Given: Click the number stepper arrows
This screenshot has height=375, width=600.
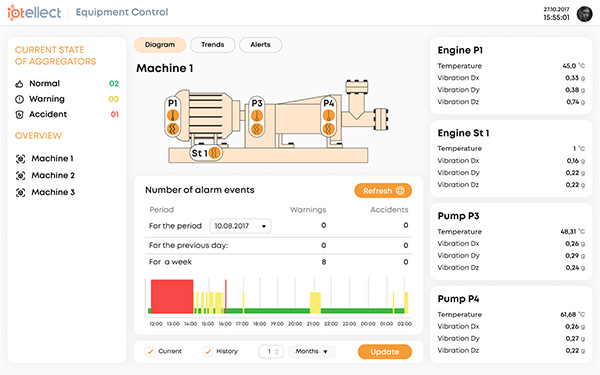Looking at the screenshot, I should tap(277, 352).
